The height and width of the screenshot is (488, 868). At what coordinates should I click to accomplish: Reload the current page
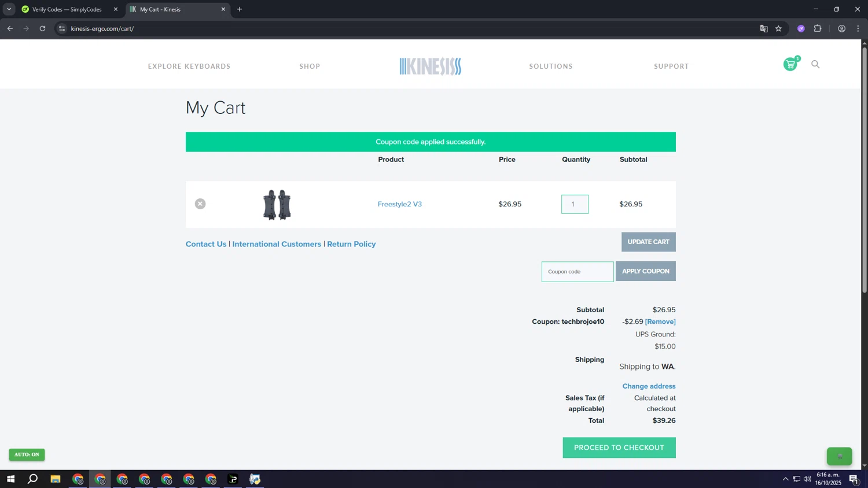(x=42, y=28)
